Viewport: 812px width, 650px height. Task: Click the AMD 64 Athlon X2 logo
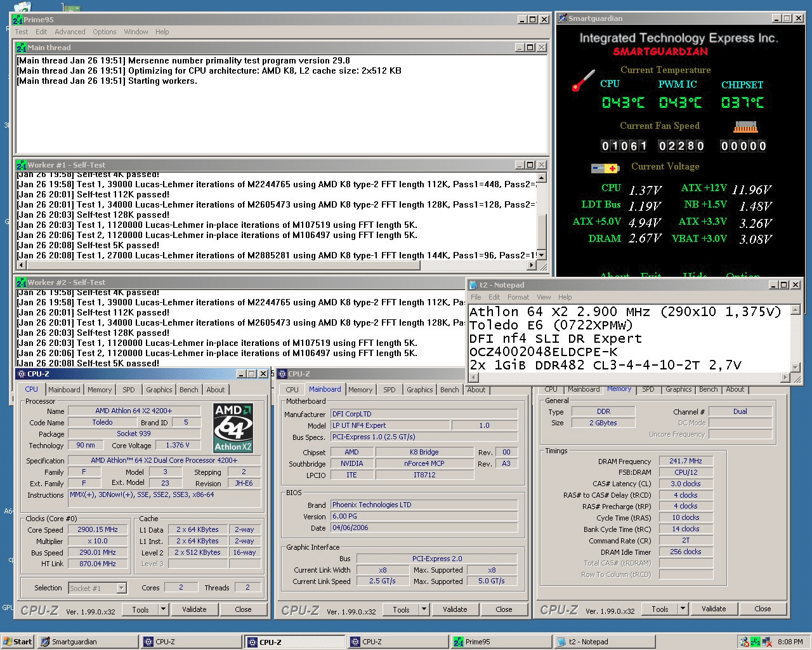233,427
